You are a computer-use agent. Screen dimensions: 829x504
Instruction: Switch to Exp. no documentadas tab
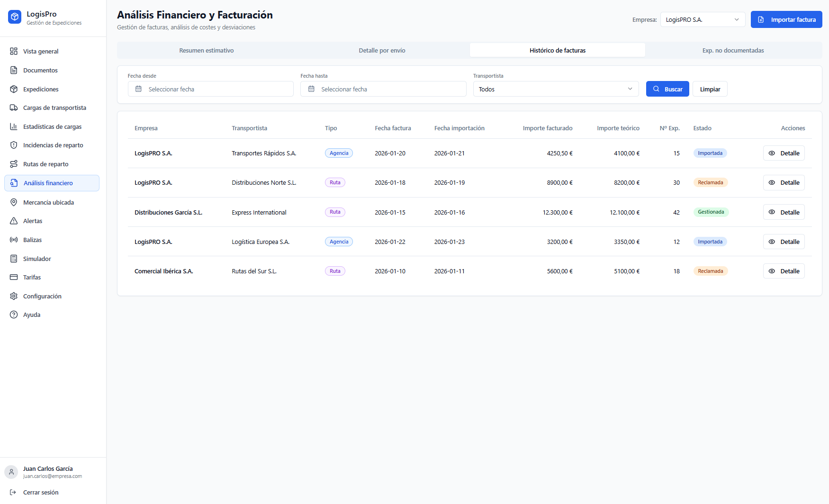click(x=733, y=50)
